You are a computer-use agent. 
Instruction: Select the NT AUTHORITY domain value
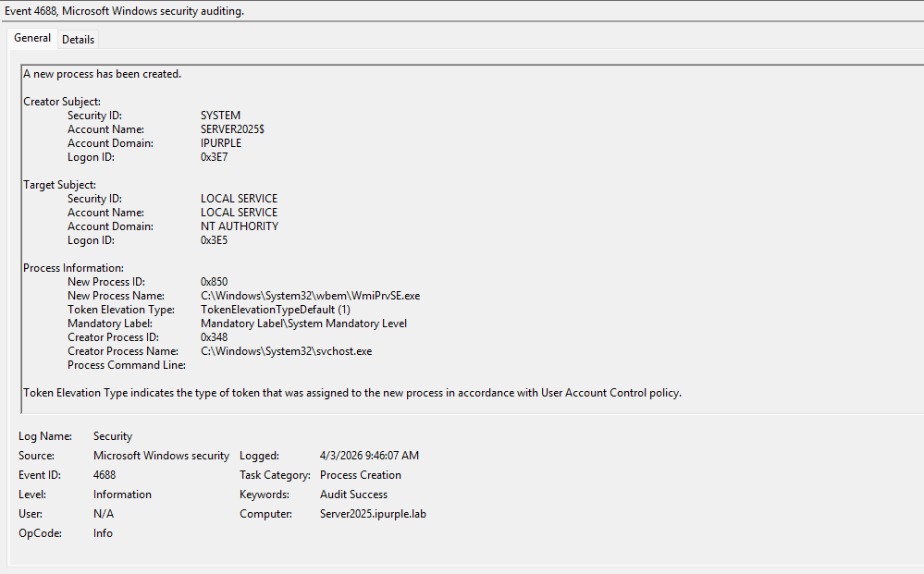tap(239, 226)
